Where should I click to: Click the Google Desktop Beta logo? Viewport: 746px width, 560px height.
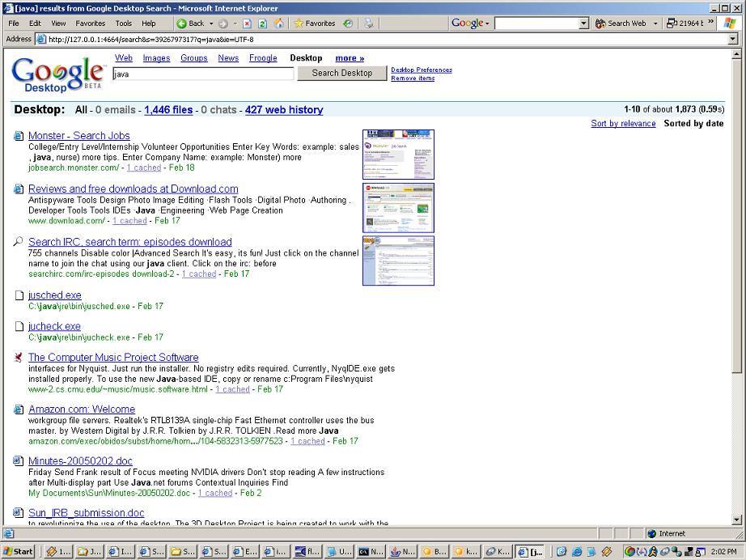58,74
